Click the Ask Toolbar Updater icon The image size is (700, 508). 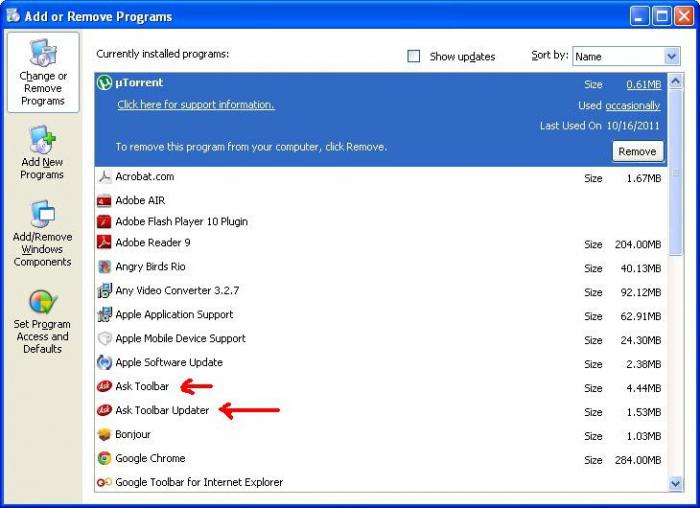coord(104,410)
